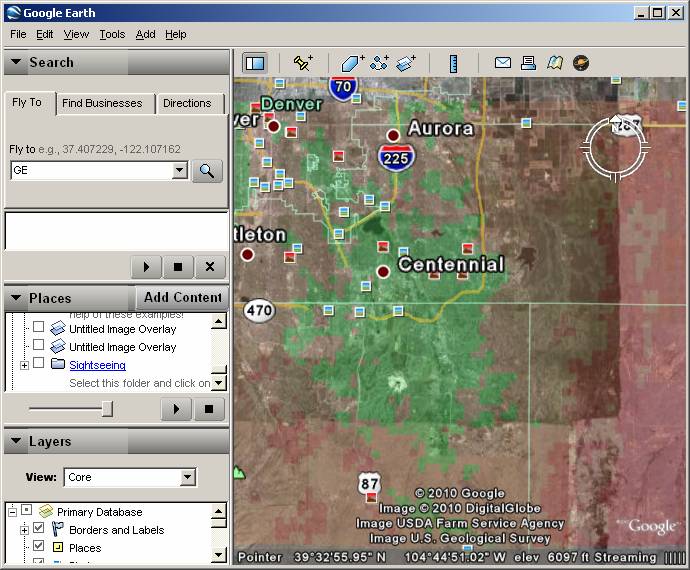
Task: Click Places list scrollbar up arrow
Action: (219, 322)
